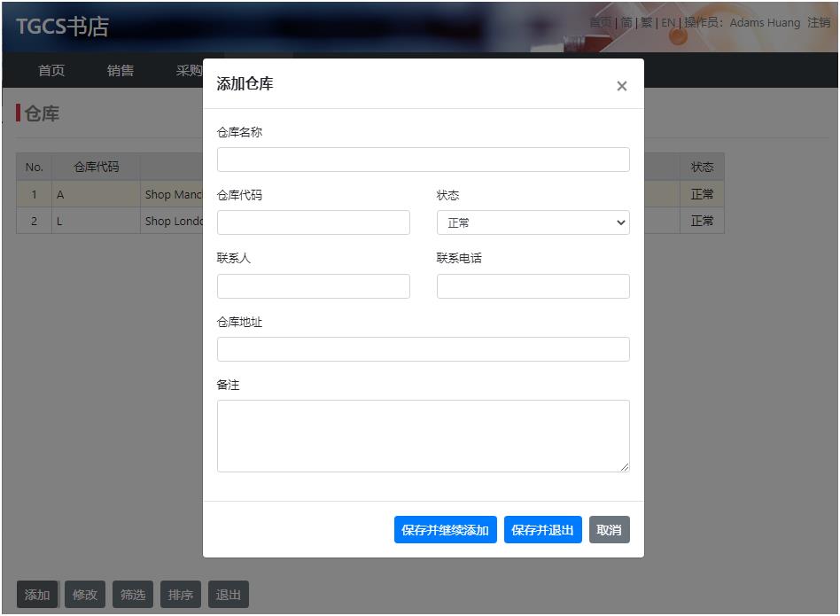
Task: Click the 修改 button at bottom
Action: coord(85,595)
